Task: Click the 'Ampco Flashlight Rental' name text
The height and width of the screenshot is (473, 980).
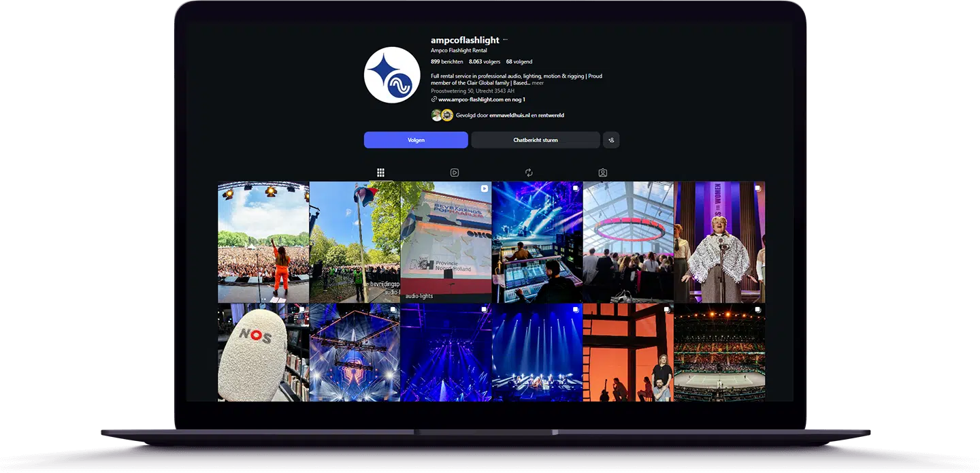Action: 459,50
